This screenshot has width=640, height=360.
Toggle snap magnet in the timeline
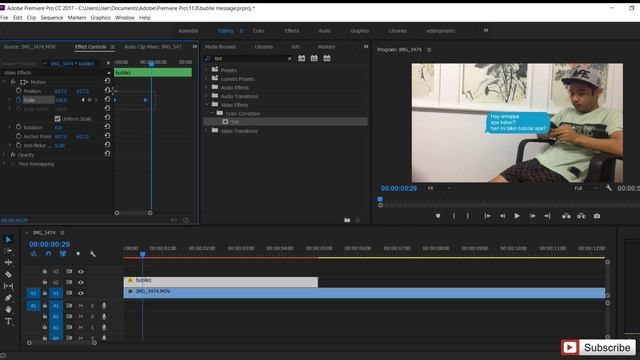(48, 254)
